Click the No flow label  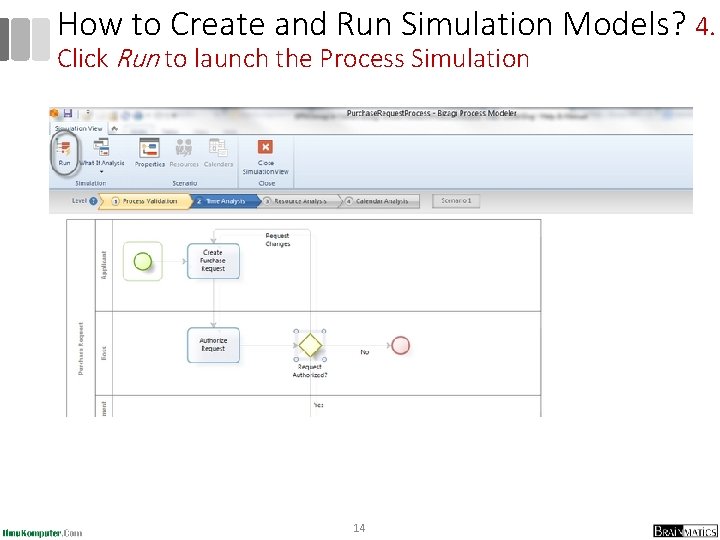click(365, 352)
